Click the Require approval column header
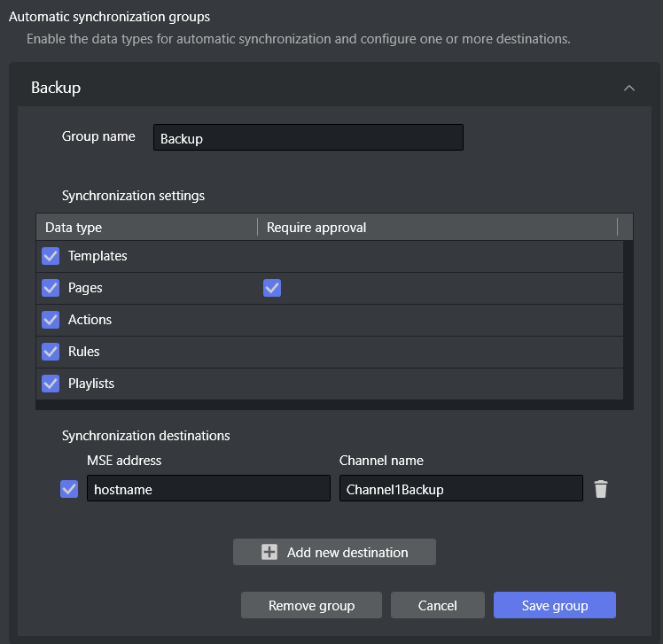The width and height of the screenshot is (663, 644). click(x=436, y=228)
